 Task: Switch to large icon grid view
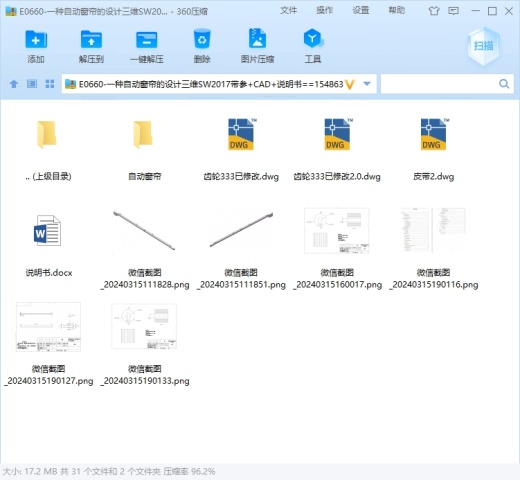click(50, 84)
